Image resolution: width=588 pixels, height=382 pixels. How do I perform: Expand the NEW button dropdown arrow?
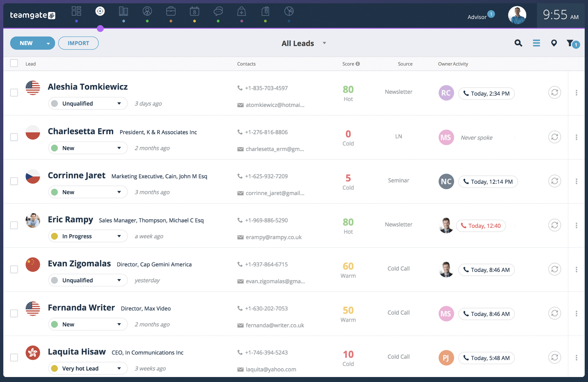[x=48, y=43]
